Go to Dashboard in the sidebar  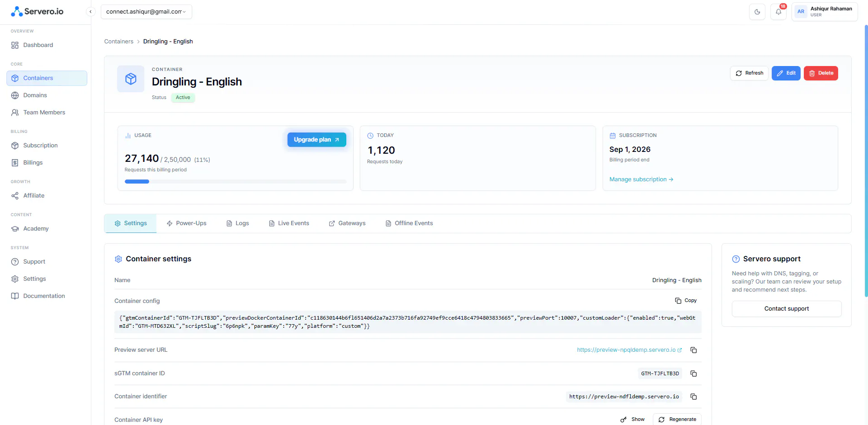pos(47,45)
